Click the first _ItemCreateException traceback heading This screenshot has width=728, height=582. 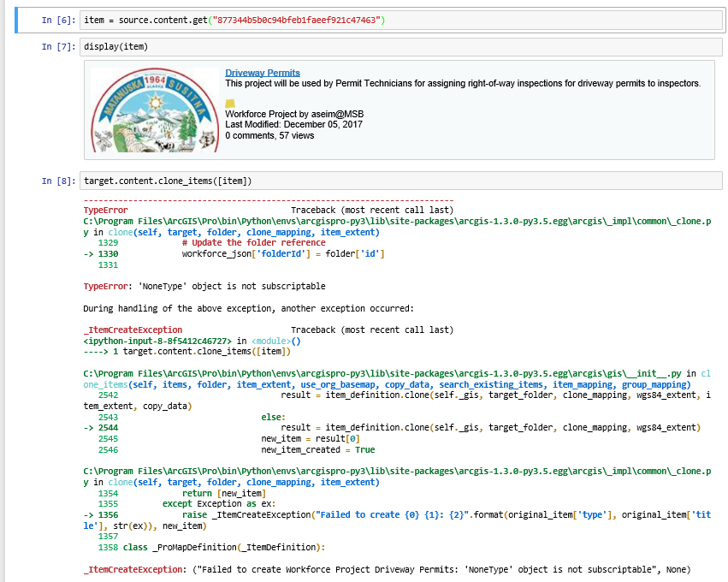[x=133, y=330]
